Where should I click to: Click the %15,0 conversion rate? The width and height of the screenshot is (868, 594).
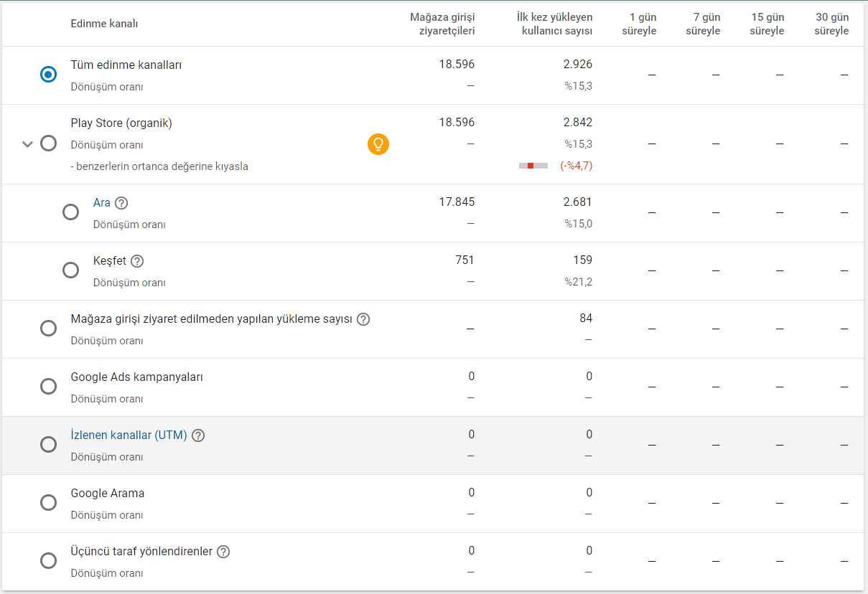(579, 224)
